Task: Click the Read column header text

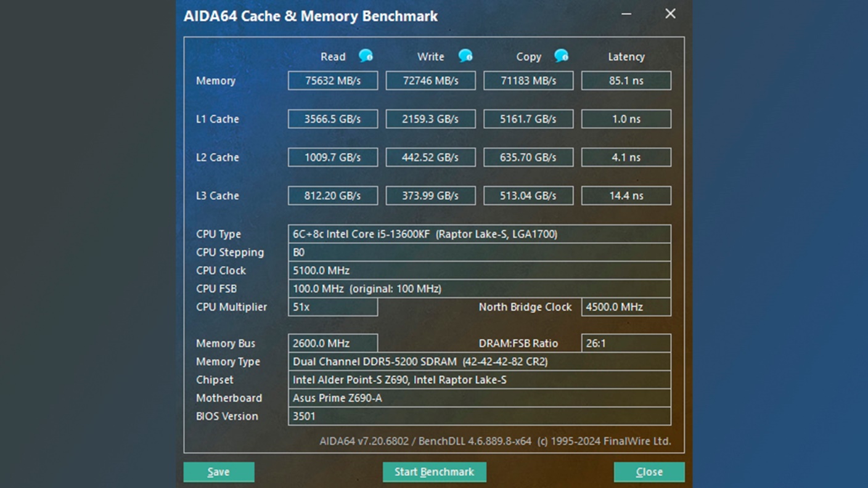Action: click(333, 57)
